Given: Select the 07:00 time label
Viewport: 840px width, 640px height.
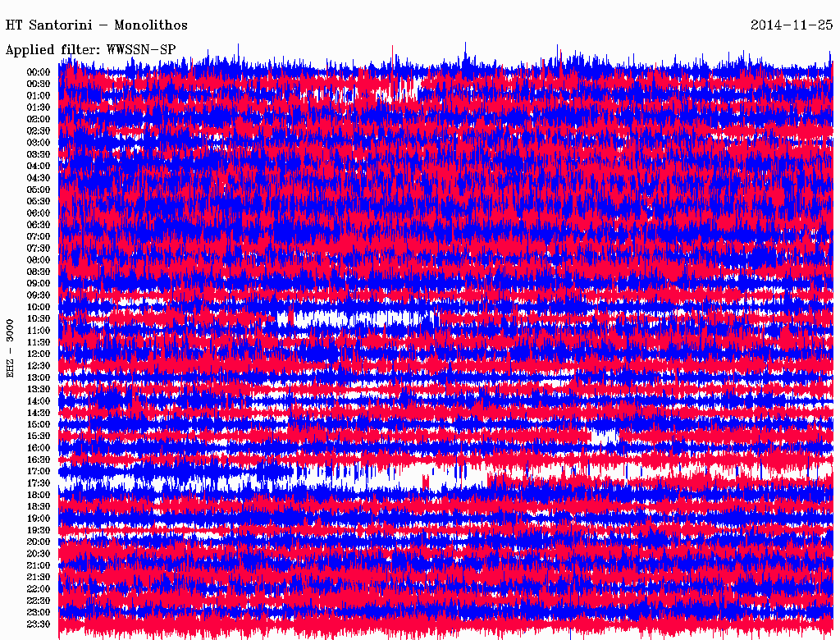Looking at the screenshot, I should pos(39,237).
